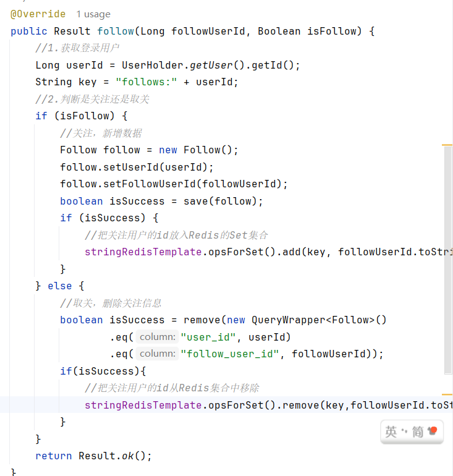Click the 英 input language indicator

391,431
